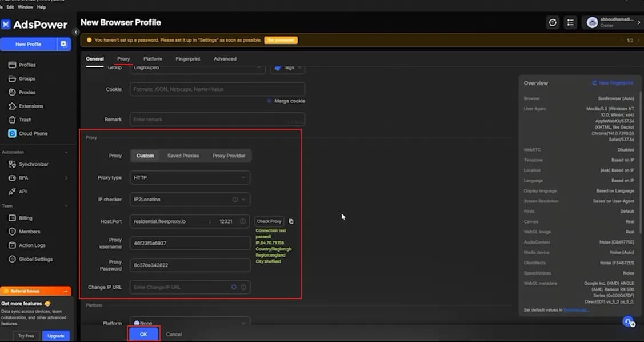Collapse the Automation section
This screenshot has height=342, width=644.
66,152
